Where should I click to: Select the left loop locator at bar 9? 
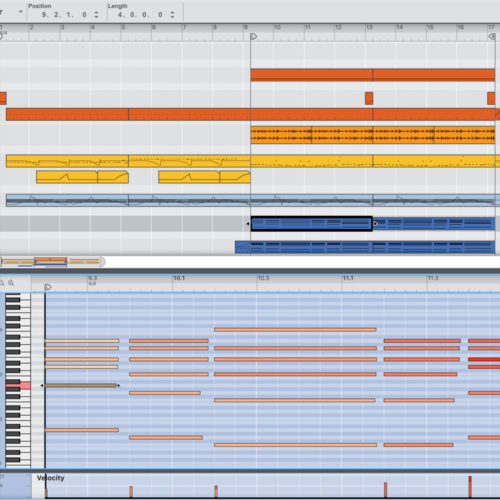tap(253, 36)
